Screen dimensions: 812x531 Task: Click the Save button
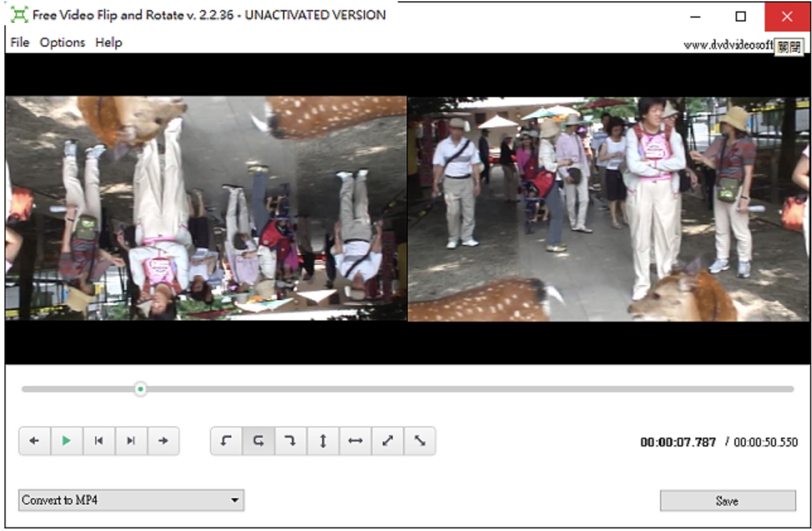pyautogui.click(x=728, y=501)
